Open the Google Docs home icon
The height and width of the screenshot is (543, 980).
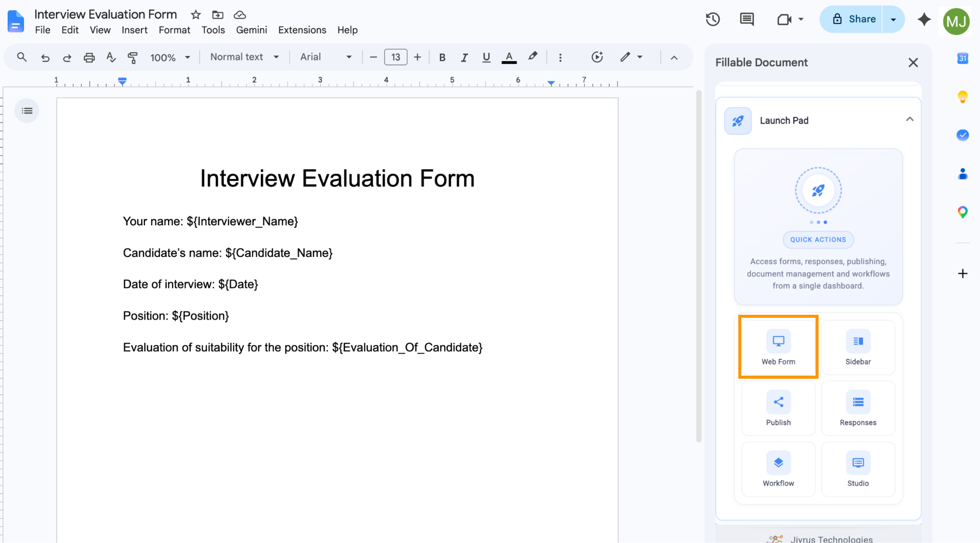point(16,22)
